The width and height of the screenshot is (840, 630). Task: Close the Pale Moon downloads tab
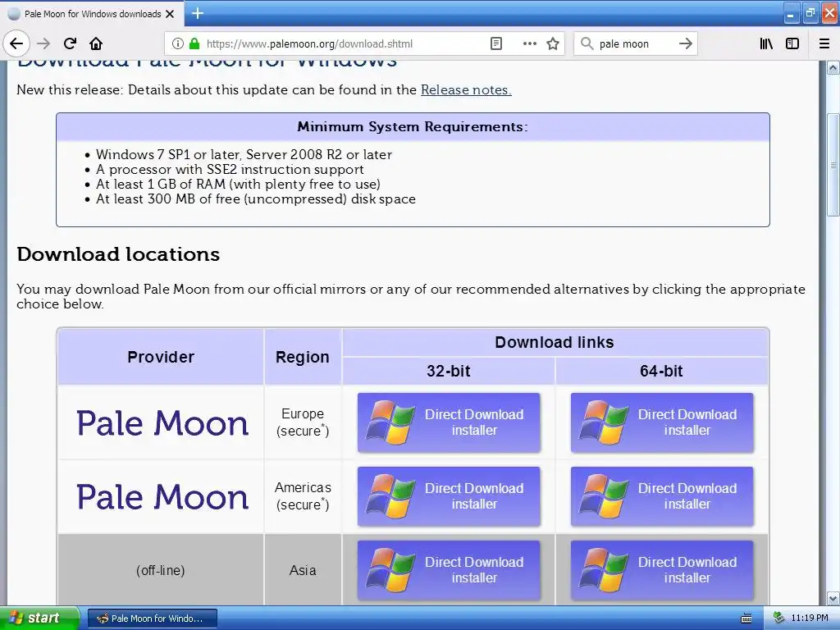coord(170,14)
